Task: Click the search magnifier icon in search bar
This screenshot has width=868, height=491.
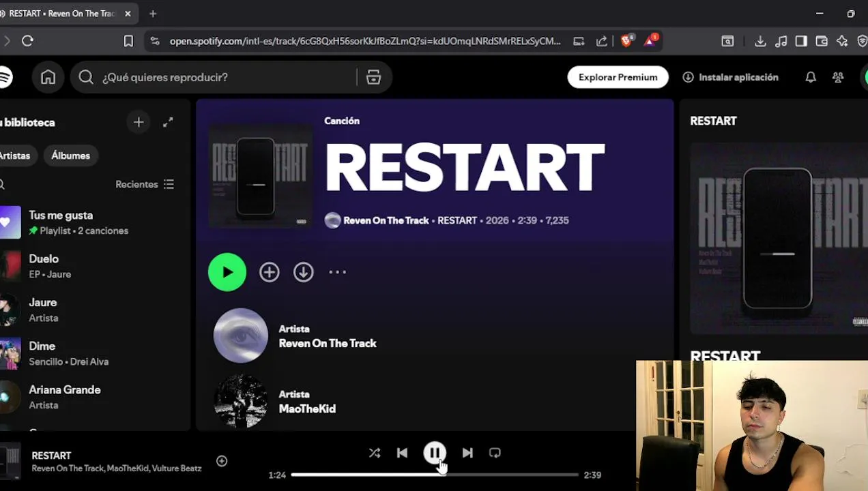Action: point(86,77)
